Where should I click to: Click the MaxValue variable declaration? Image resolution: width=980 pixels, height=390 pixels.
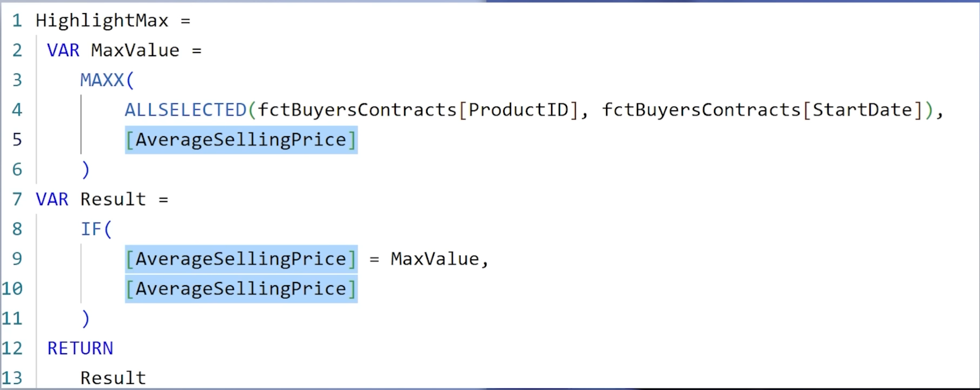pos(135,50)
